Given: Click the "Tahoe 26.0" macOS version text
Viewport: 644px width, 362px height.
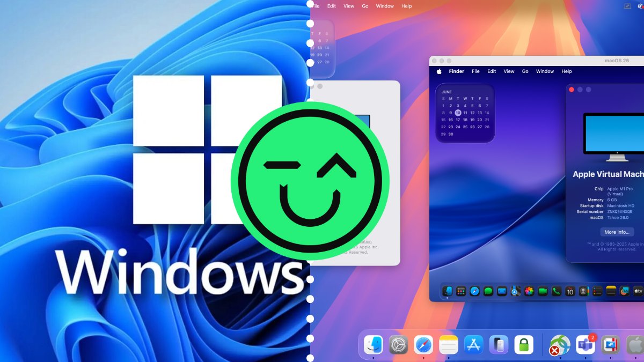Looking at the screenshot, I should (619, 218).
